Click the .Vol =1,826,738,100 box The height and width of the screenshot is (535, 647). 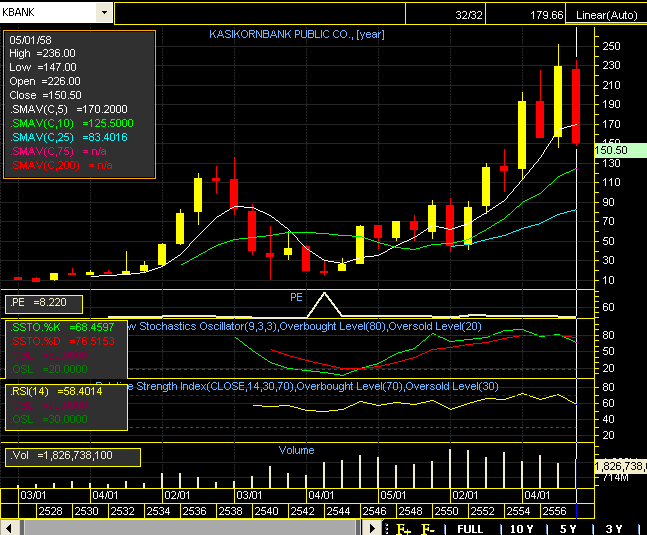[73, 457]
